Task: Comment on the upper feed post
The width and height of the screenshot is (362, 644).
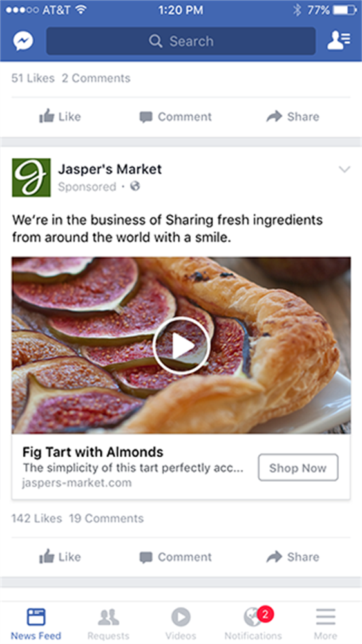Action: (x=176, y=117)
